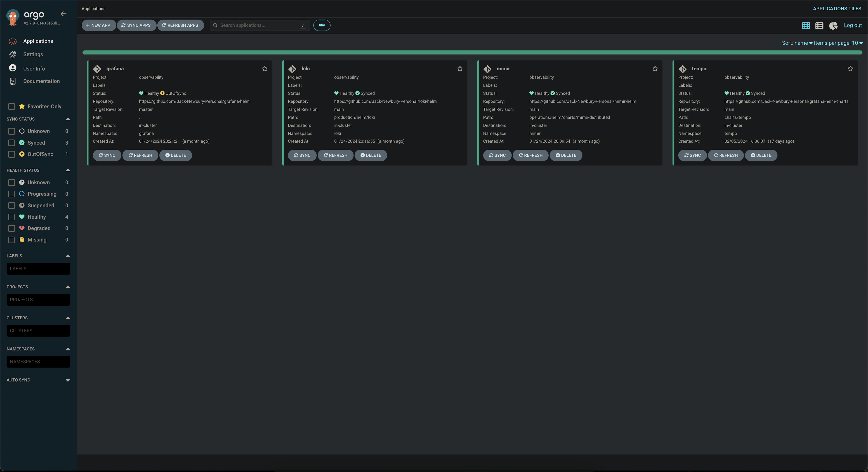Expand the Auto Sync section
Image resolution: width=868 pixels, height=472 pixels.
click(68, 380)
